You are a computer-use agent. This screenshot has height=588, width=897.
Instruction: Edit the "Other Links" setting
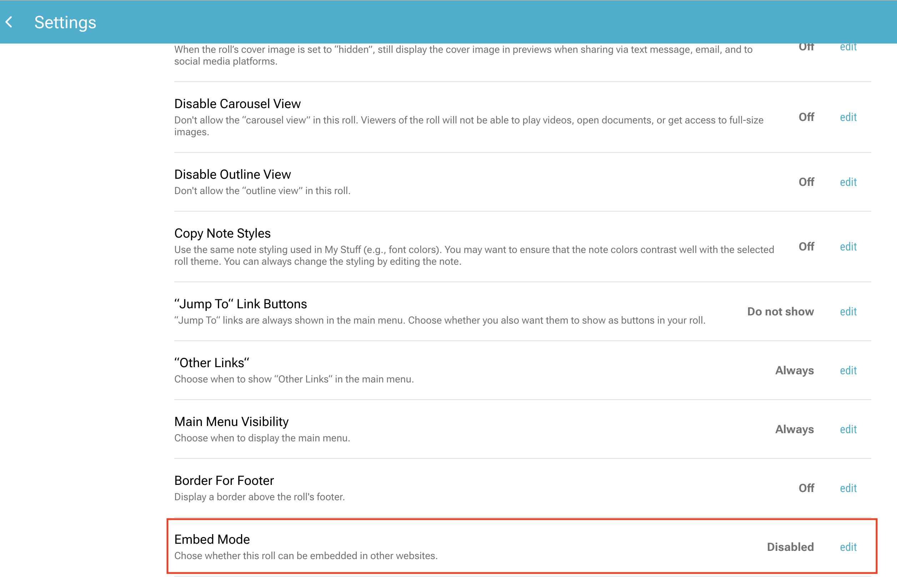pyautogui.click(x=848, y=370)
